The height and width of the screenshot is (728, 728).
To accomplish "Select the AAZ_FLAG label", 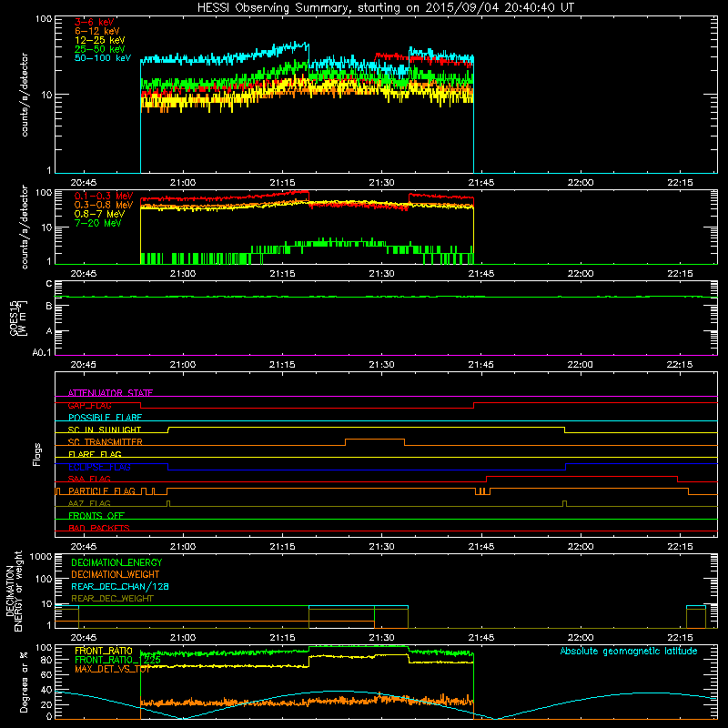I will tap(89, 503).
